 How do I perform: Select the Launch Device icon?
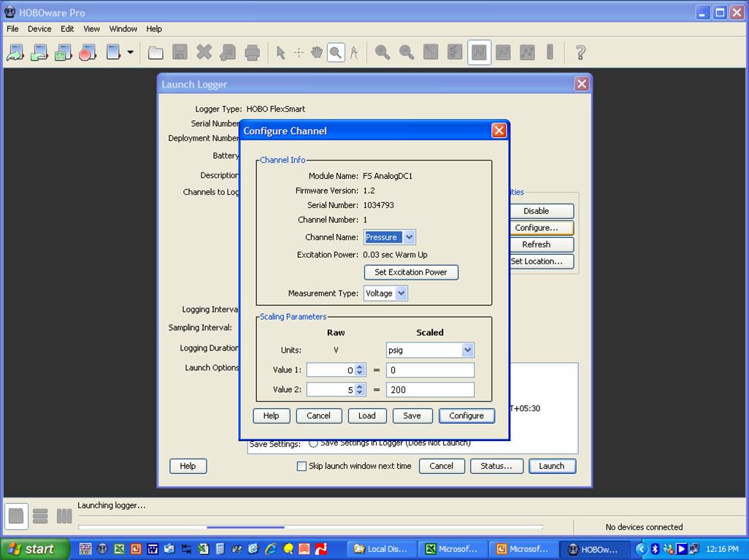[x=16, y=52]
